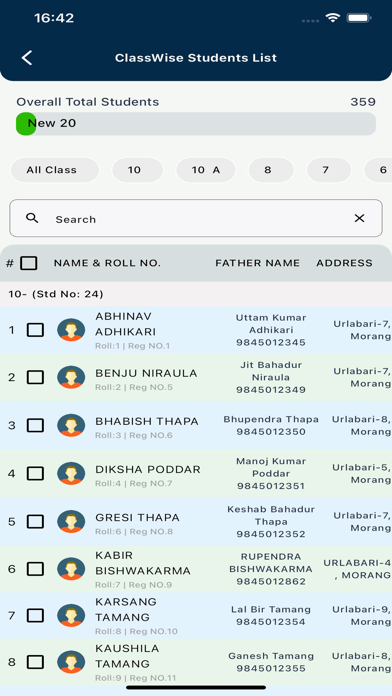
Task: Click the URLABARI-4, MORANG address
Action: tap(357, 569)
